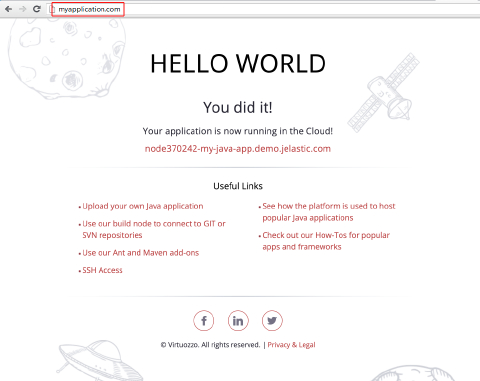Click the browser back arrow
The height and width of the screenshot is (381, 480).
(x=9, y=9)
